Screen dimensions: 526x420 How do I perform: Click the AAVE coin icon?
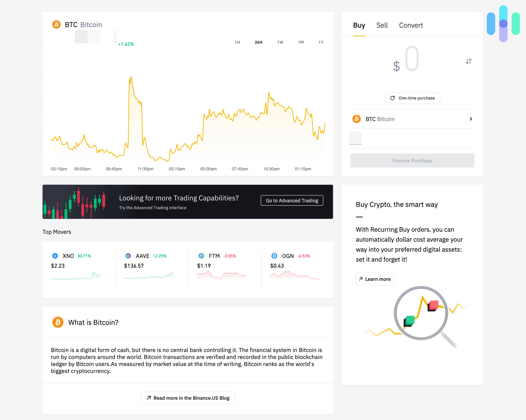[128, 256]
